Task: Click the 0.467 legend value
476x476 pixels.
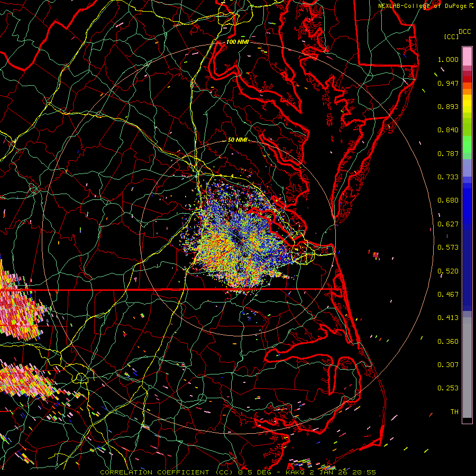Action: click(448, 295)
